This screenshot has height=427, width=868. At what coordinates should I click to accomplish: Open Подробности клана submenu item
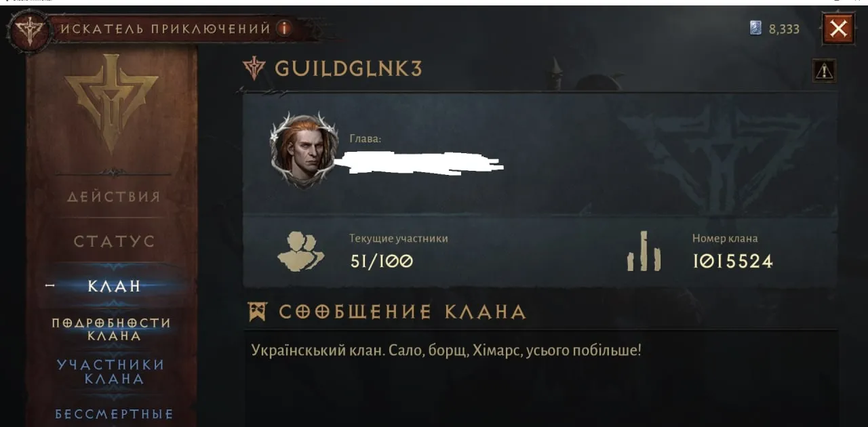tap(111, 329)
